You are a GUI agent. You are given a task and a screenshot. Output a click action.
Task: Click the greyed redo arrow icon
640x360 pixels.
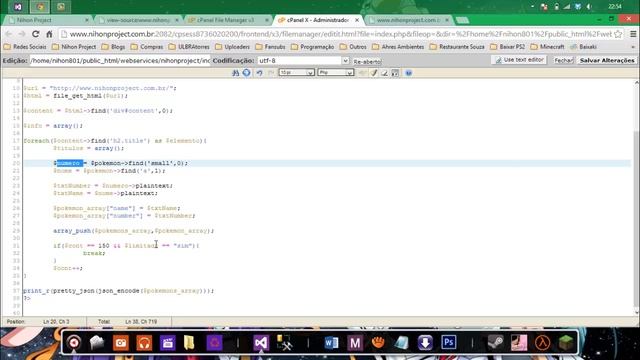point(271,73)
